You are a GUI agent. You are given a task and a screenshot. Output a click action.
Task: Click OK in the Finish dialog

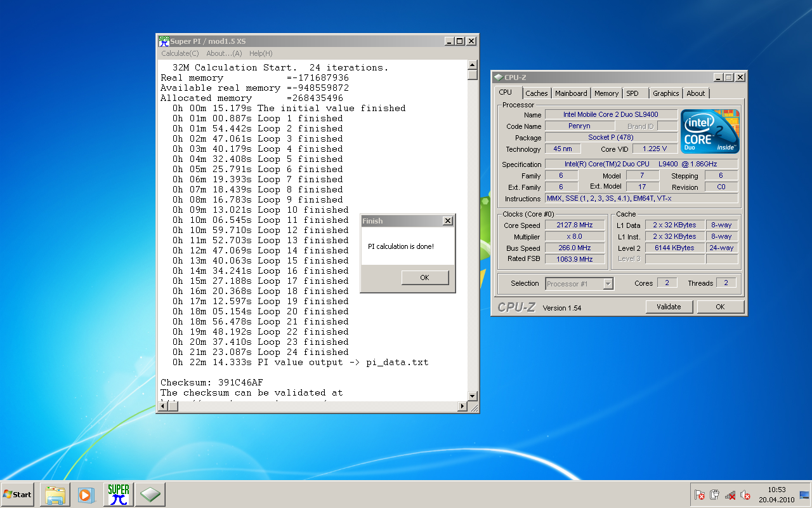(424, 277)
